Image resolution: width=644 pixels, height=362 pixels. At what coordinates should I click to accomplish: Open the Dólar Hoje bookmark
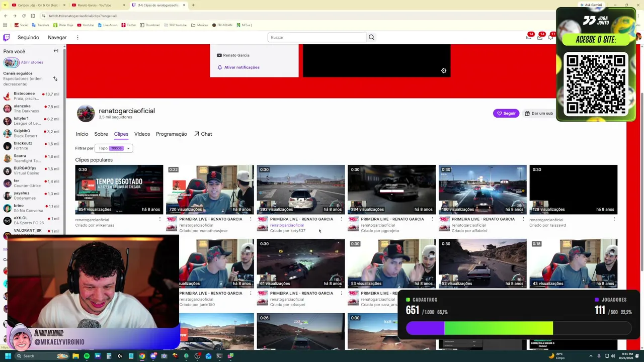63,25
